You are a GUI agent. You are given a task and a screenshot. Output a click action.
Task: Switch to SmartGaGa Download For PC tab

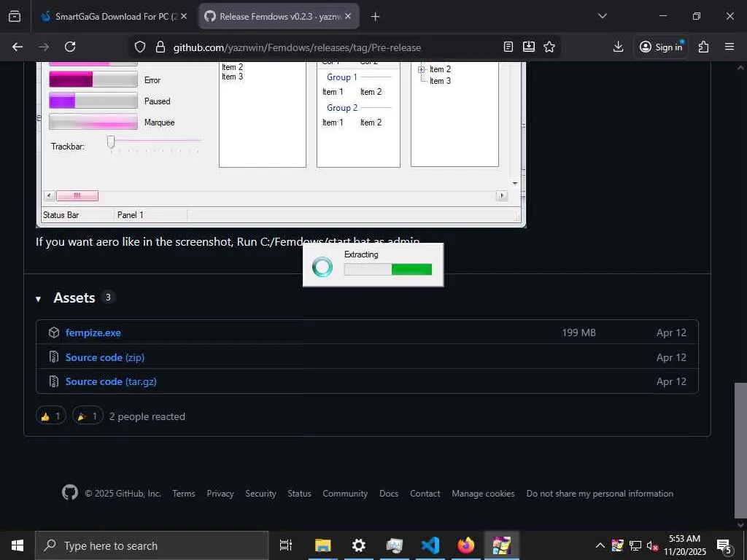[x=114, y=17]
